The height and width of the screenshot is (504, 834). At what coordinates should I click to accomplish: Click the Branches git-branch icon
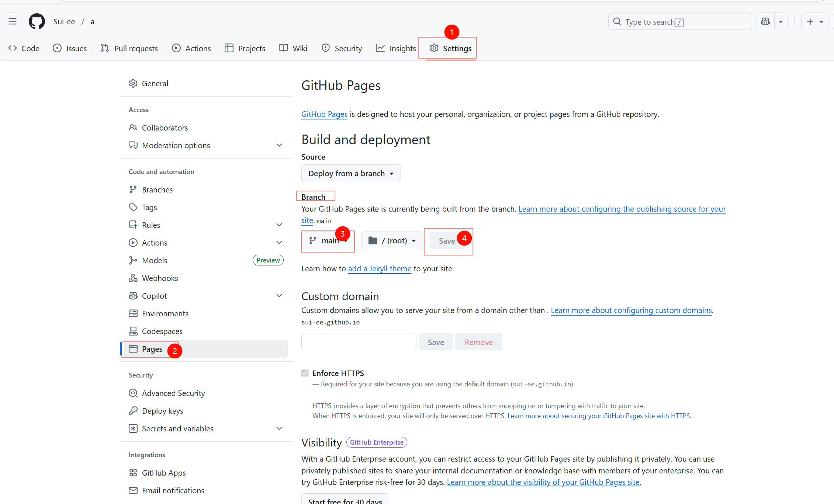click(133, 190)
